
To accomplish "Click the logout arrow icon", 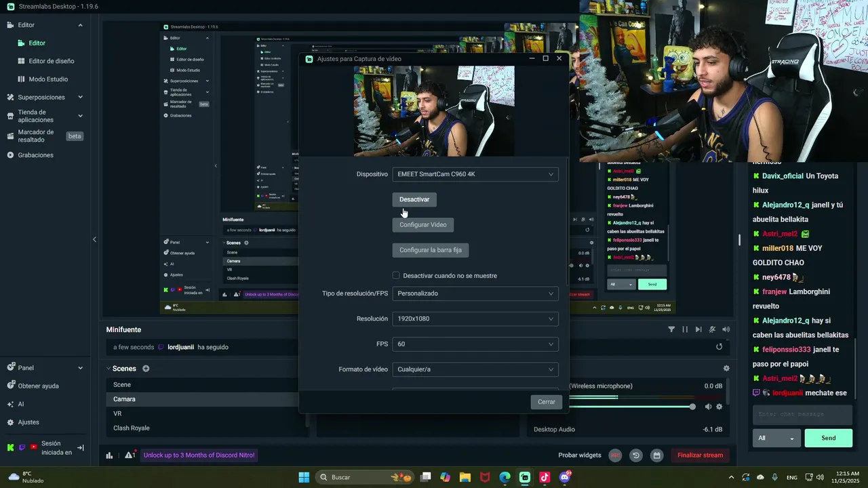I will (81, 447).
